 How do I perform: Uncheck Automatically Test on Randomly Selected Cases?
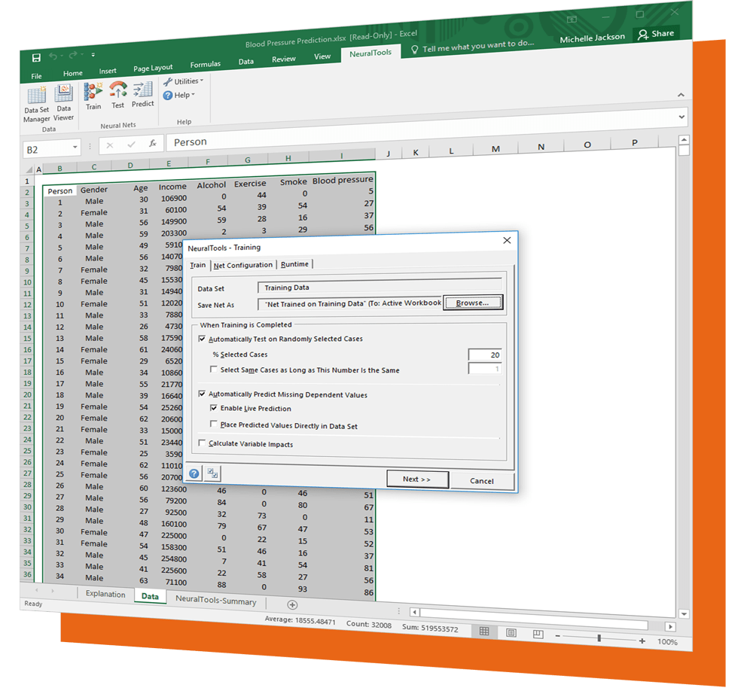[202, 339]
